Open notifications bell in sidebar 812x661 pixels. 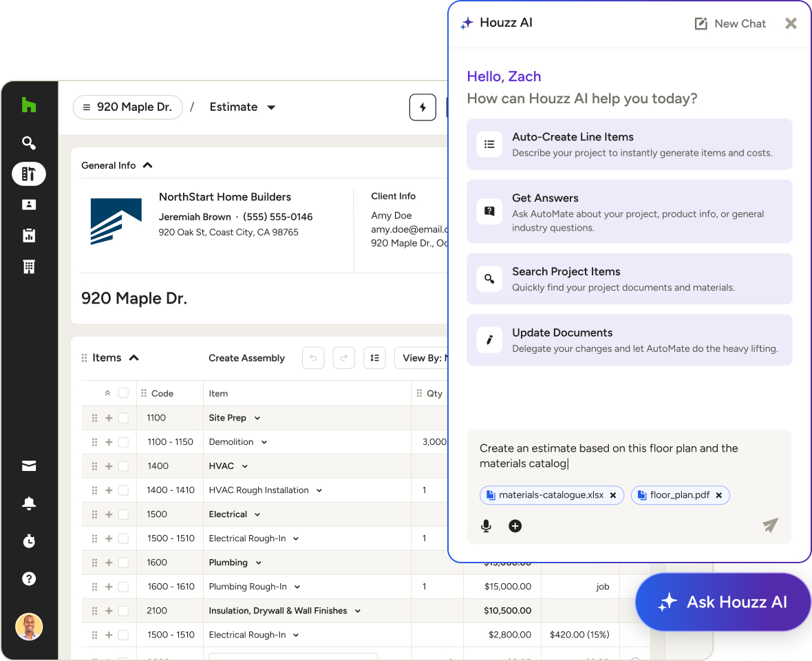pos(29,503)
